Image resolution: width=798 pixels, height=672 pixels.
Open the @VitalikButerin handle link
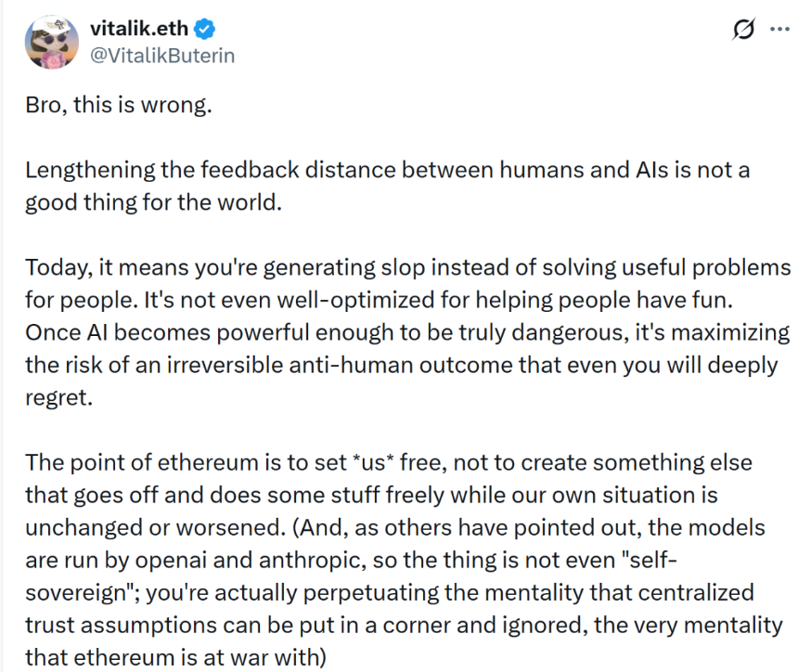tap(162, 55)
